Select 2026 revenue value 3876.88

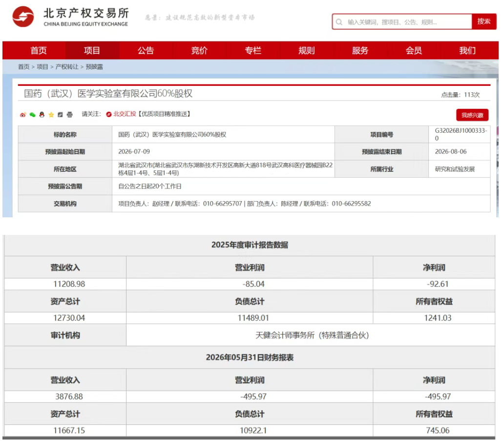[69, 397]
